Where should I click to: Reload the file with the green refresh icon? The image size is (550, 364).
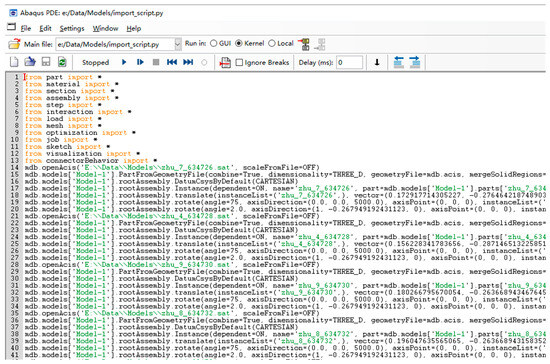point(62,62)
